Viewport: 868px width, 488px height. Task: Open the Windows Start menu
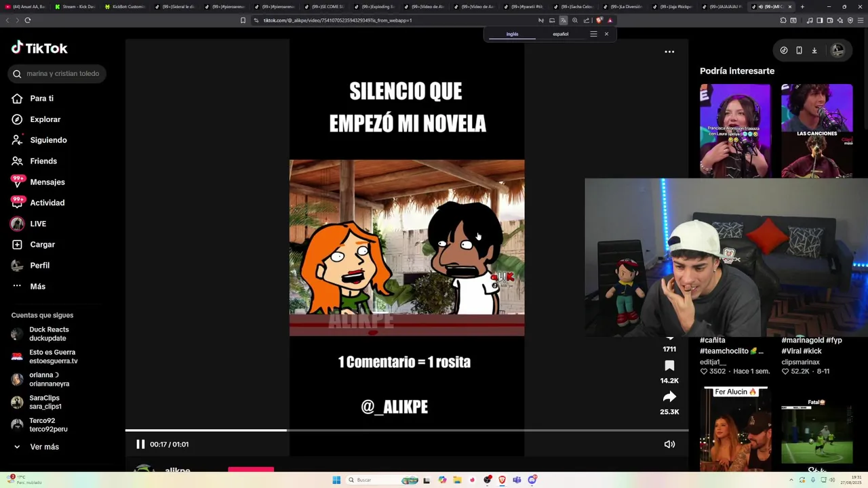(336, 480)
